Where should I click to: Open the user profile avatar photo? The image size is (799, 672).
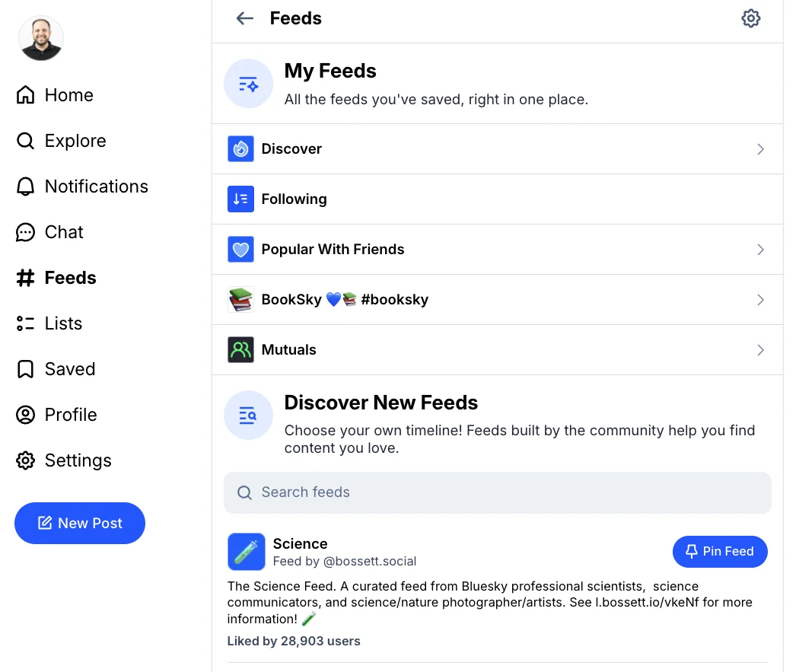click(41, 38)
